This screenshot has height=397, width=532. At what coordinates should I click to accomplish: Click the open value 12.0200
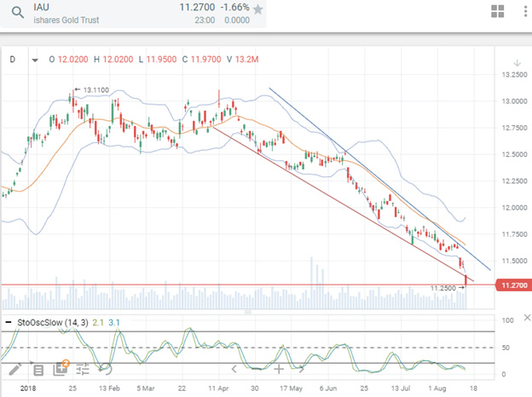click(73, 60)
